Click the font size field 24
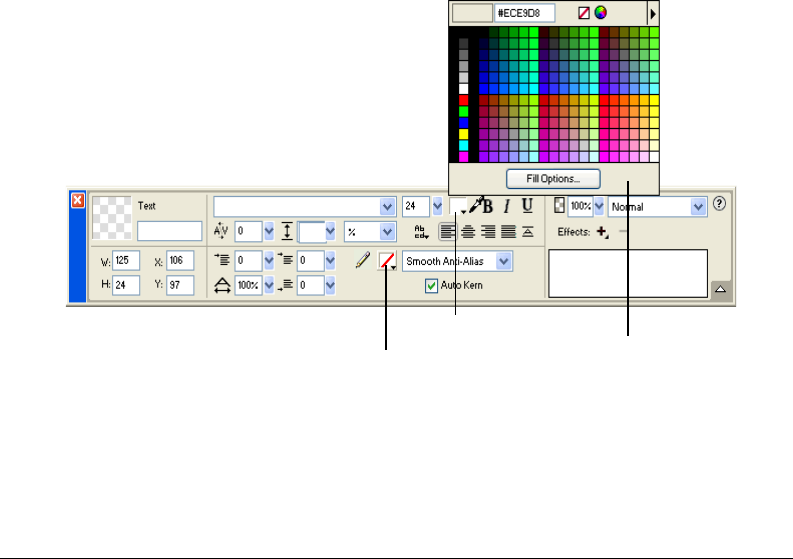793x559 pixels. coord(416,206)
